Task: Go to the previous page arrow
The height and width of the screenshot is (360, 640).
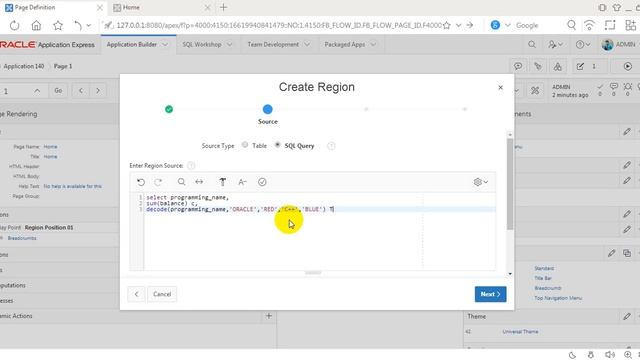Action: point(81,91)
